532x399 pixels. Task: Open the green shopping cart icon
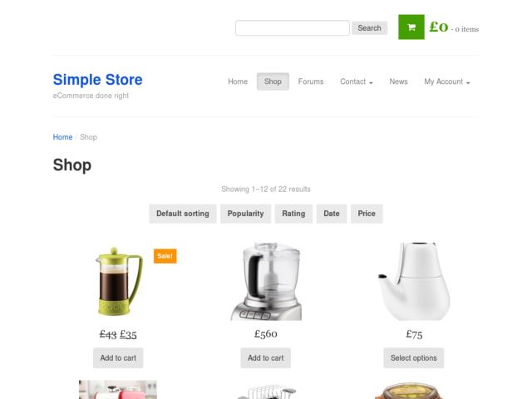[x=411, y=27]
